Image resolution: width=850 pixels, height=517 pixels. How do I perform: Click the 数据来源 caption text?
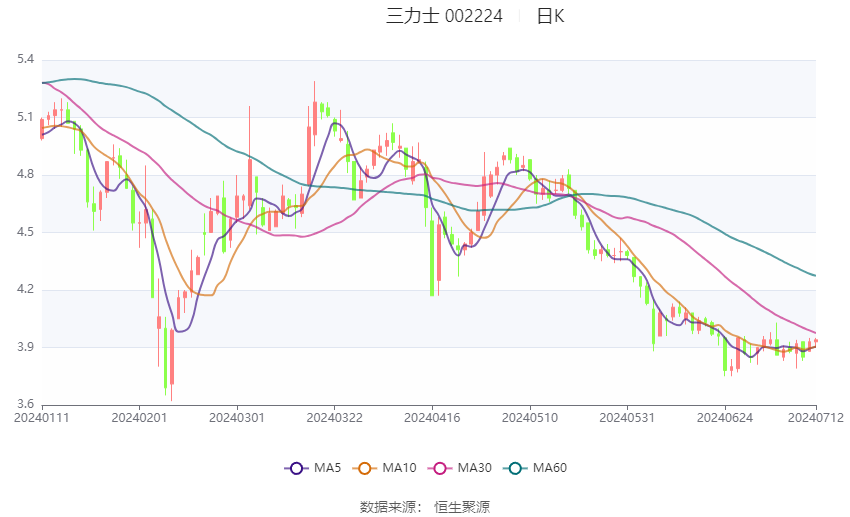(x=388, y=507)
